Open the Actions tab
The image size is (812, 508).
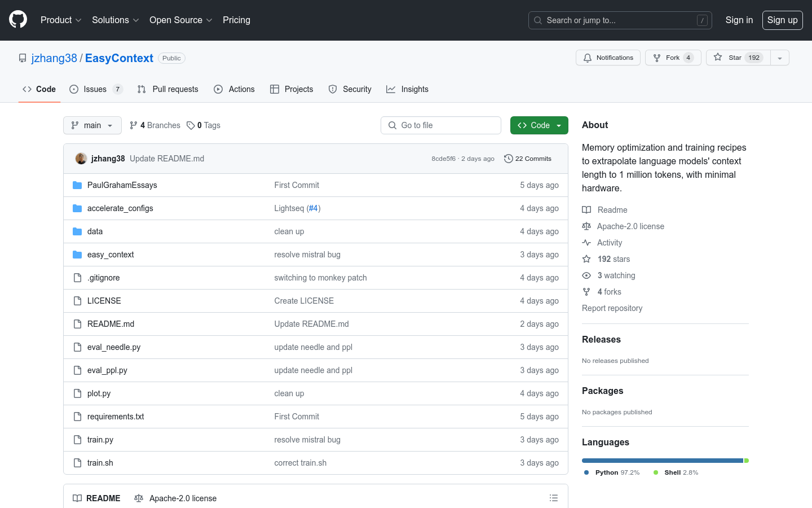[x=235, y=89]
